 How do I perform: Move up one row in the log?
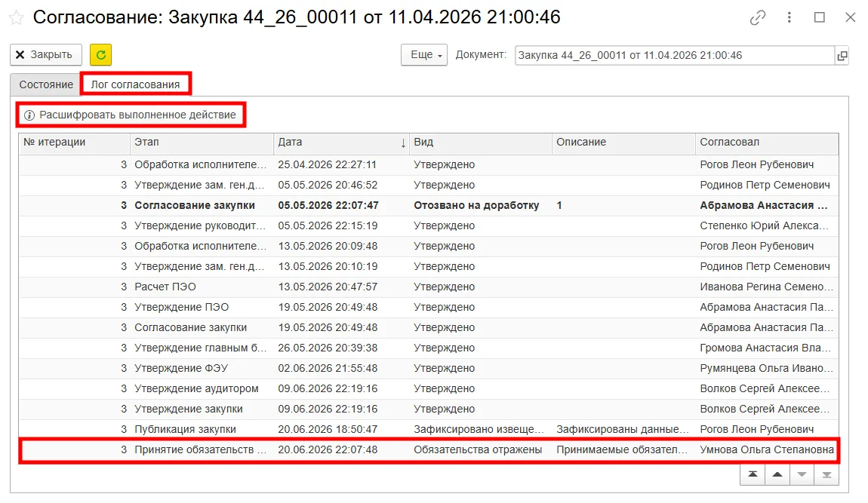(x=777, y=475)
